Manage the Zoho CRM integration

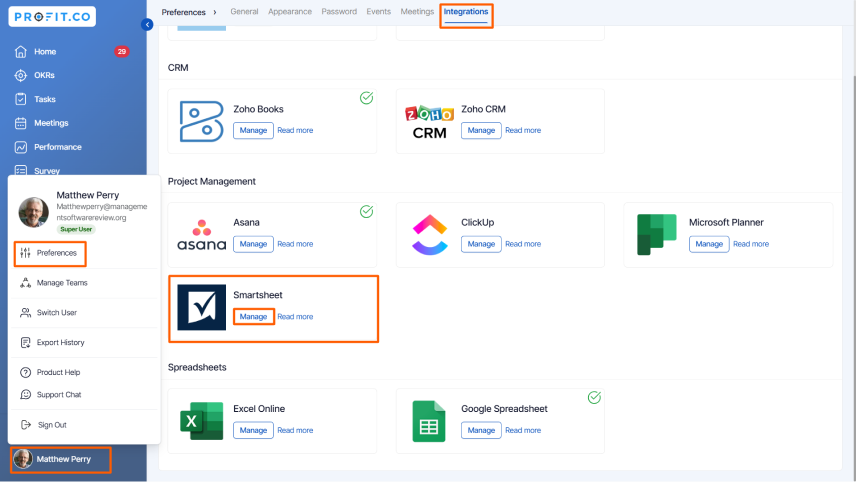[481, 130]
